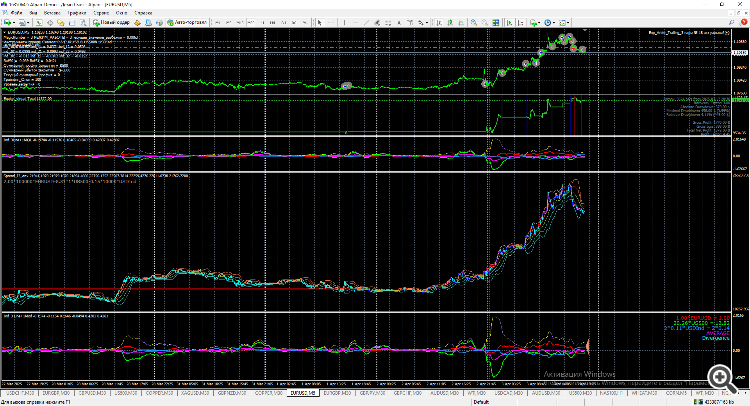Switch to line chart display
The width and height of the screenshot is (750, 406).
pyautogui.click(x=461, y=22)
